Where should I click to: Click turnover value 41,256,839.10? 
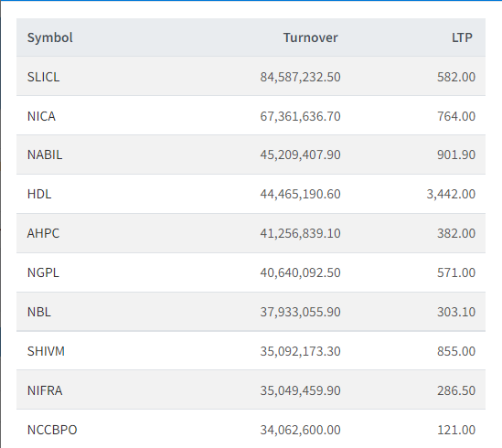point(300,233)
